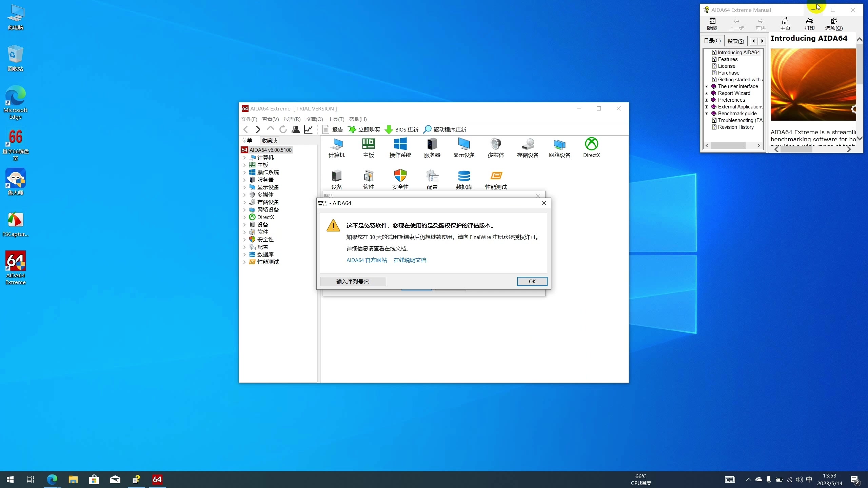Open the 多媒体 speaker icon in main pane
The image size is (868, 488).
[496, 148]
